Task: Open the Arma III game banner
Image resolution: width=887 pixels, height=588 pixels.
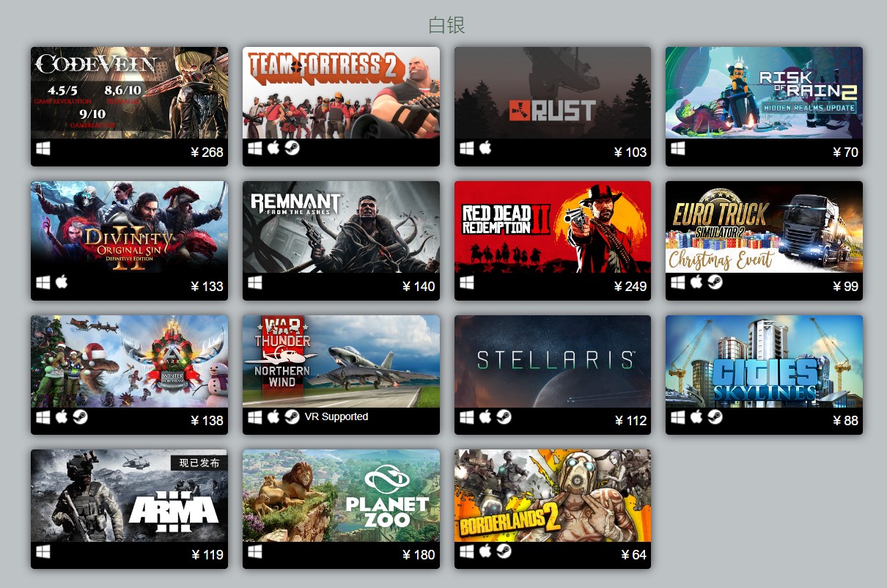Action: click(129, 495)
